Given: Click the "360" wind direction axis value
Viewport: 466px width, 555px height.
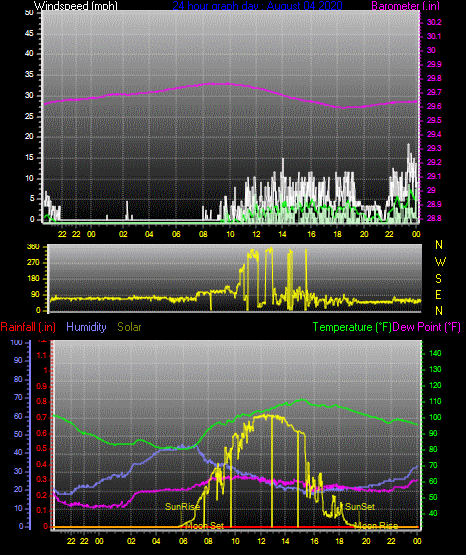Looking at the screenshot, I should click(33, 247).
